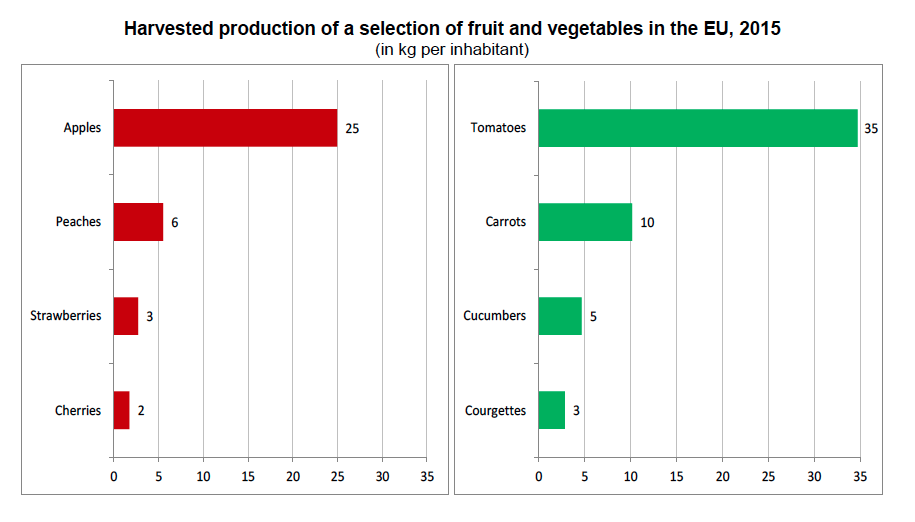This screenshot has height=522, width=915.
Task: Click the red Apples bar
Action: pos(225,127)
